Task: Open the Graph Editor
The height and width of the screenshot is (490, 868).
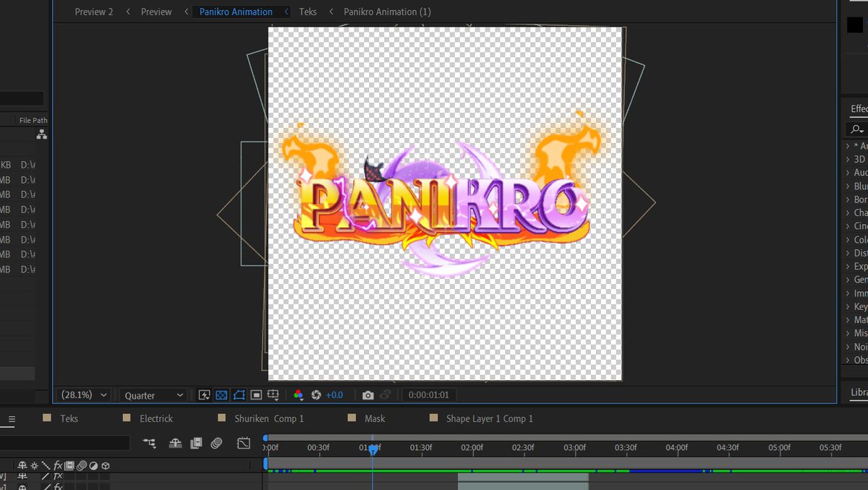Action: (x=244, y=443)
